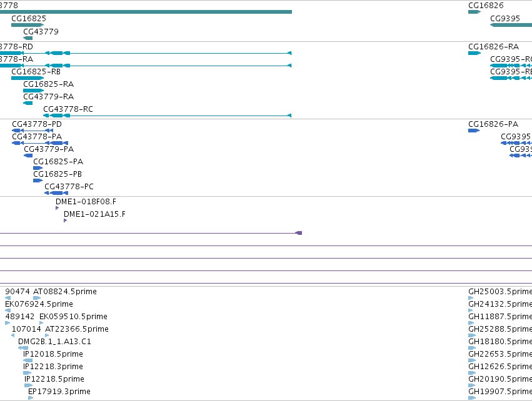Select the CG16825-PB protein glyph

coord(38,181)
